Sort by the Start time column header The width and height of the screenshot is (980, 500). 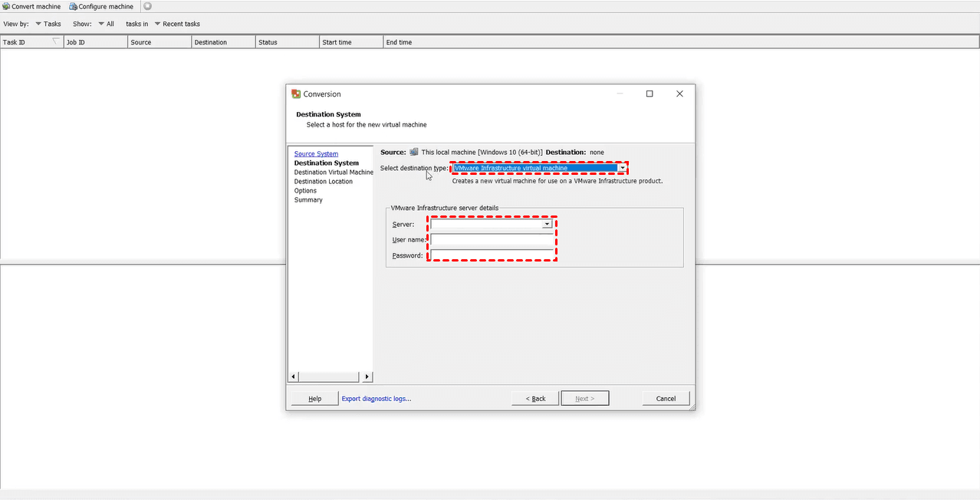coord(351,41)
